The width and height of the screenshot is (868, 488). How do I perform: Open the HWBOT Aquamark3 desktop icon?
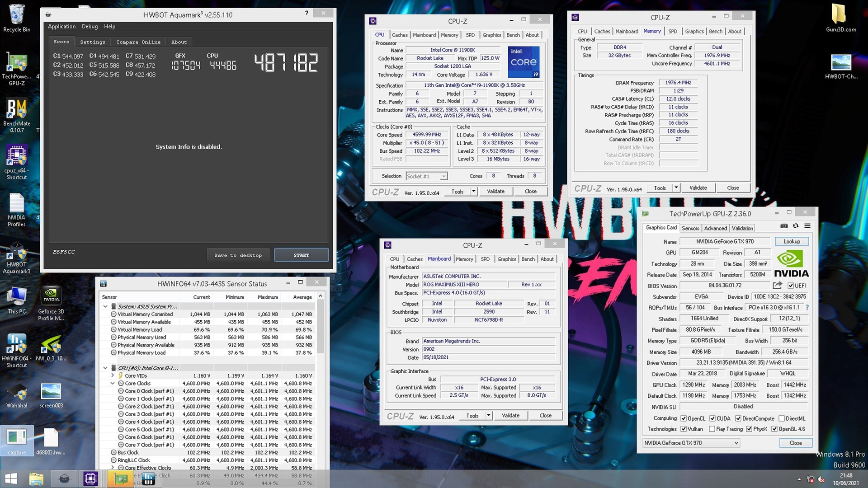[17, 258]
